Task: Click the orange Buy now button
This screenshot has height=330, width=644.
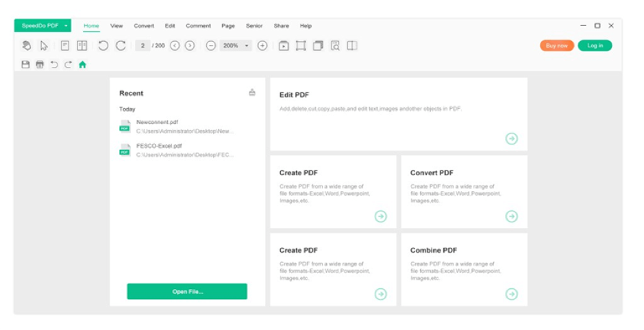Action: (556, 46)
